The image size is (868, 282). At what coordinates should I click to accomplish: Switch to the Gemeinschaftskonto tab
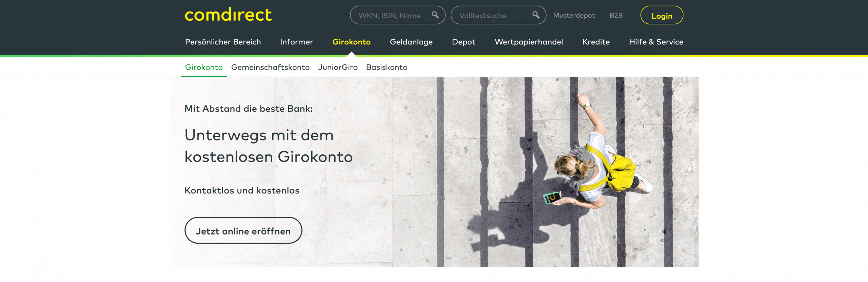pos(270,67)
